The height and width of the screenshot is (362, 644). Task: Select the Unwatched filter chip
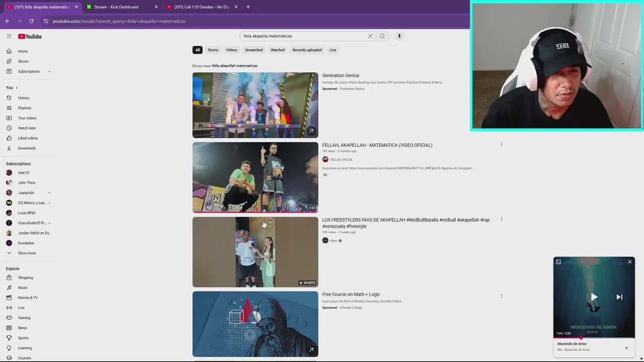pyautogui.click(x=254, y=50)
